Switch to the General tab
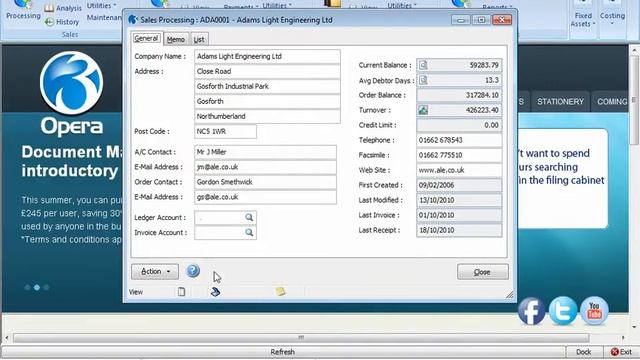Image resolution: width=640 pixels, height=360 pixels. click(x=146, y=38)
